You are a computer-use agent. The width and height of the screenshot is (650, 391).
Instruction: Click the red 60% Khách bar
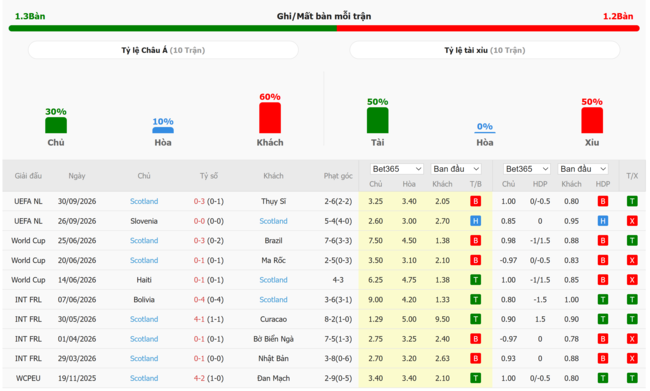270,118
